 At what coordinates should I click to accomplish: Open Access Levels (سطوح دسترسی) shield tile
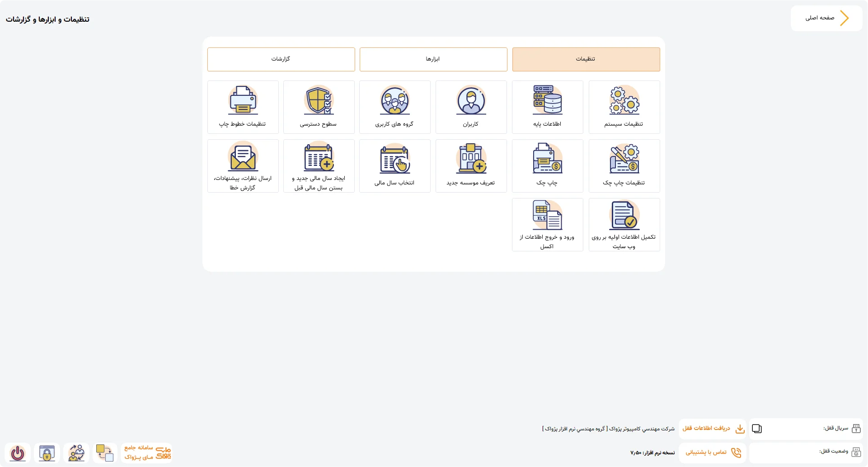(319, 107)
